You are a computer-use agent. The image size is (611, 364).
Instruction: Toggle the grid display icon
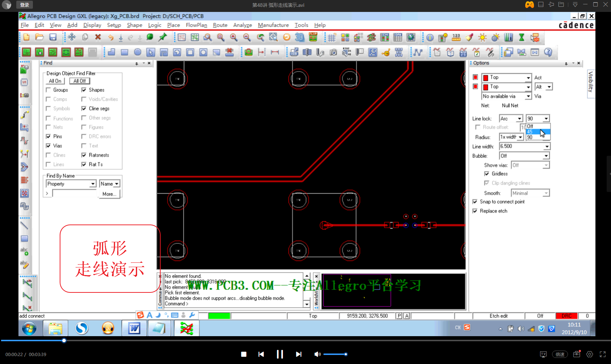pos(332,37)
